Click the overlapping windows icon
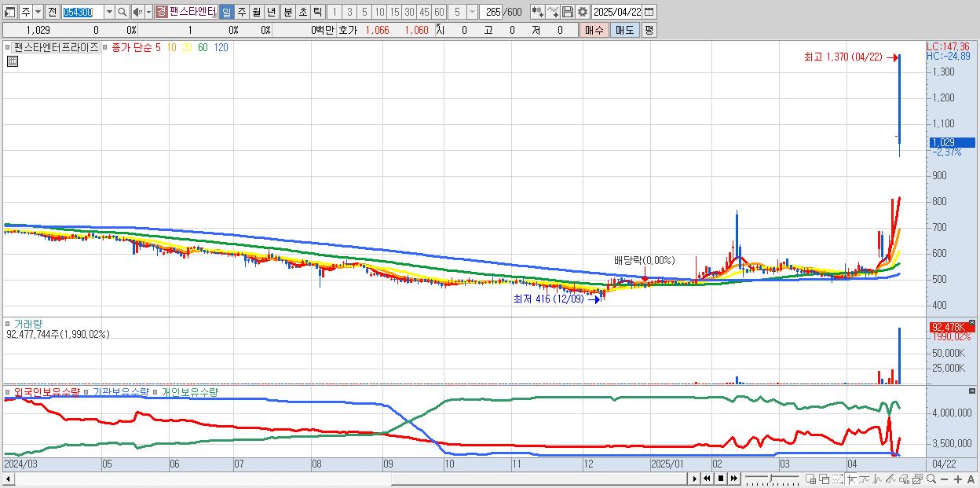The width and height of the screenshot is (980, 488). (825, 479)
